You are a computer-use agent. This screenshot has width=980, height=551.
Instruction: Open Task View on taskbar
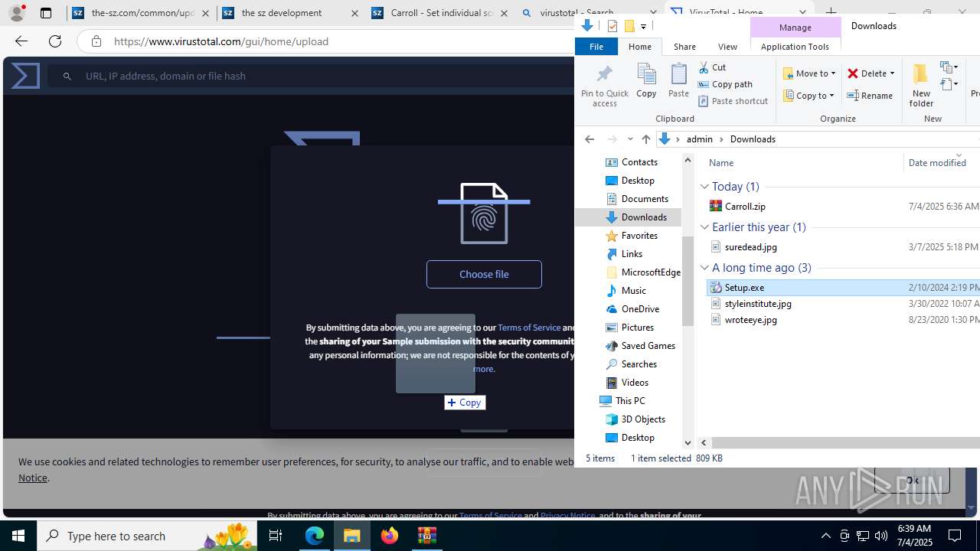276,536
